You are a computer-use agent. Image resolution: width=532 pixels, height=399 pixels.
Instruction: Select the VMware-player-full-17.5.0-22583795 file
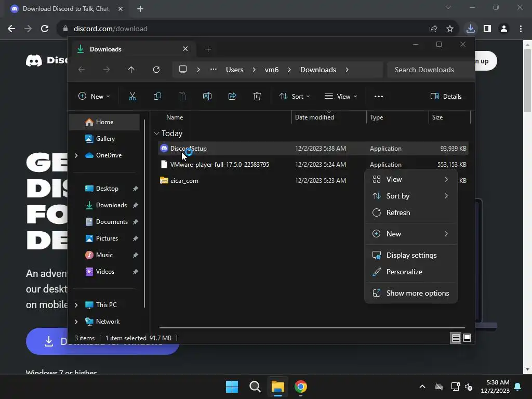click(x=313, y=165)
